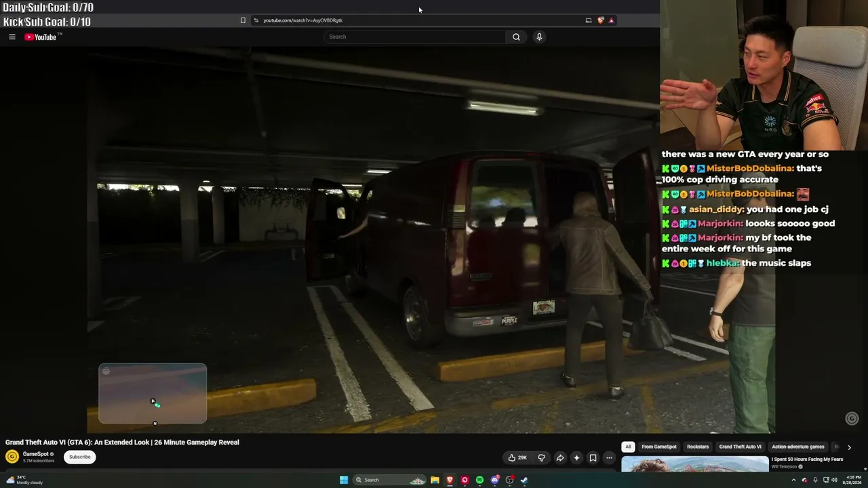Screen dimensions: 868x488
Task: Open the GameSpot channel avatar
Action: [12, 457]
